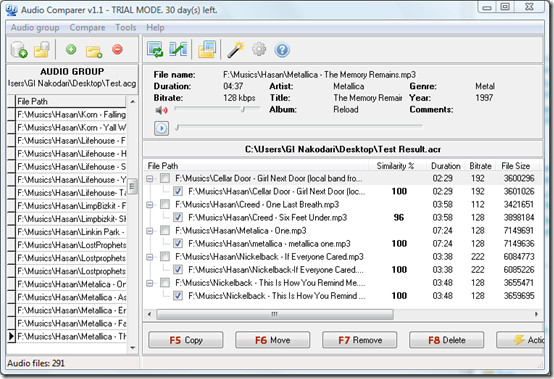Viewport: 554px width, 379px height.
Task: Add a folder to the audio group
Action: (94, 52)
